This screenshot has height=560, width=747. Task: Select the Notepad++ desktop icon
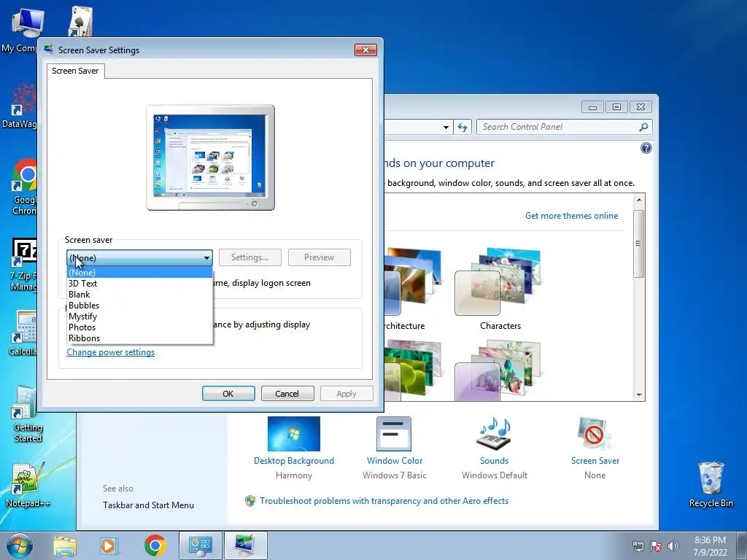coord(28,485)
